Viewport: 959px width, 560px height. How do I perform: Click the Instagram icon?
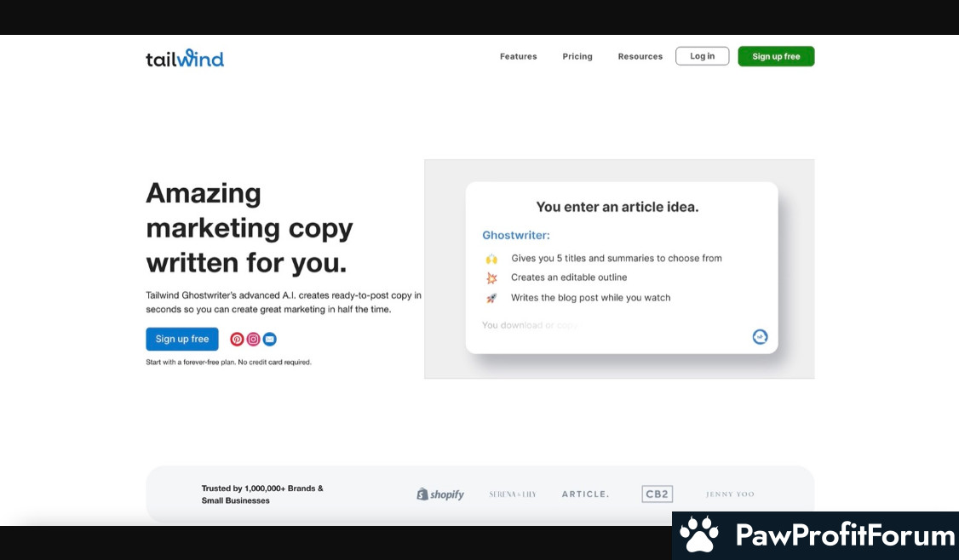pos(253,339)
